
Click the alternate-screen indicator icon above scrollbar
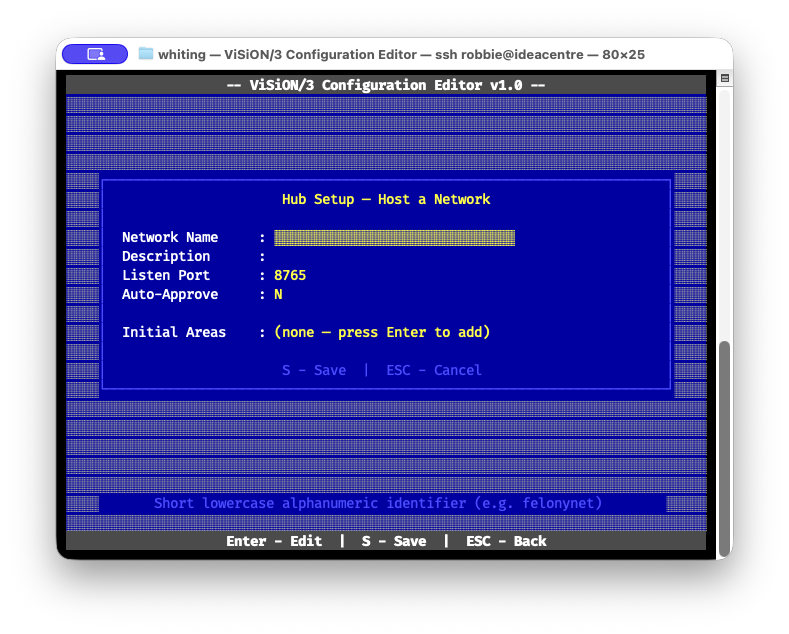[x=725, y=78]
